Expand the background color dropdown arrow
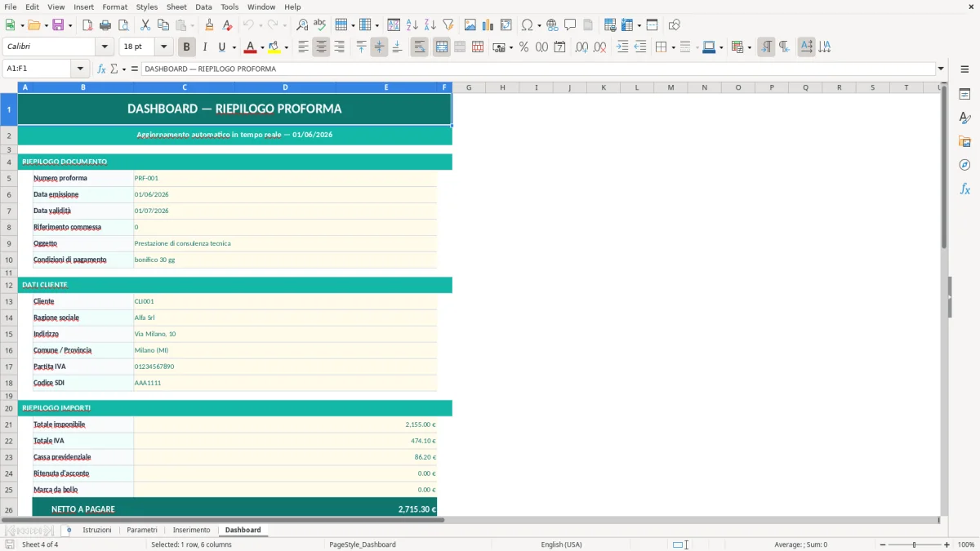Screen dimensions: 980x551 tap(285, 47)
